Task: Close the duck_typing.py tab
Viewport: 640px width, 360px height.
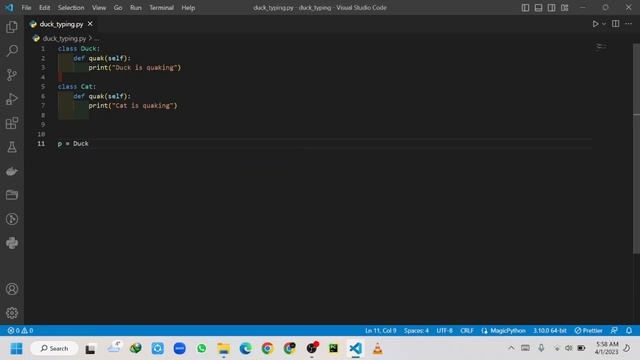Action: click(90, 24)
